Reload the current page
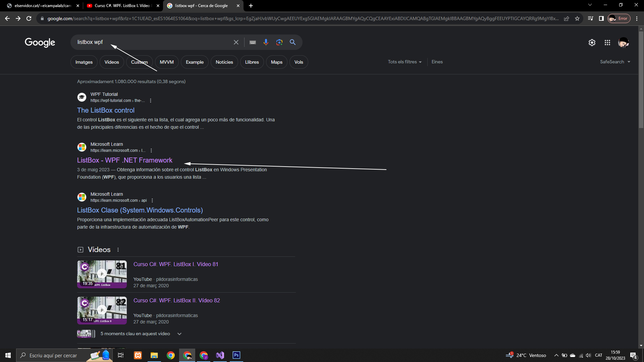Viewport: 644px width, 362px height. (29, 18)
